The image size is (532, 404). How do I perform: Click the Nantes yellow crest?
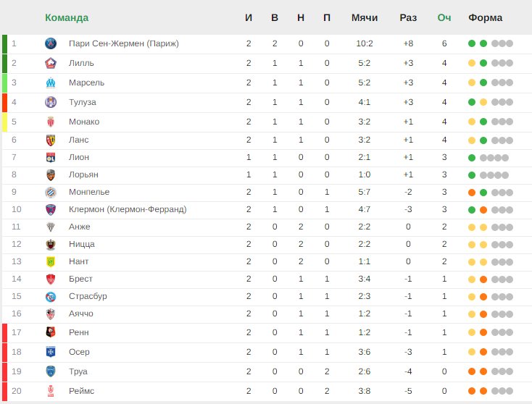[x=51, y=261]
